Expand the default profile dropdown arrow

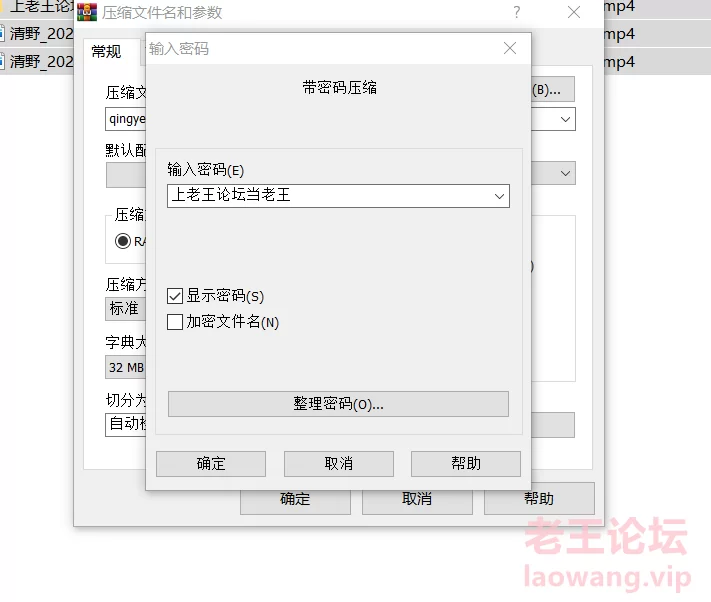565,173
